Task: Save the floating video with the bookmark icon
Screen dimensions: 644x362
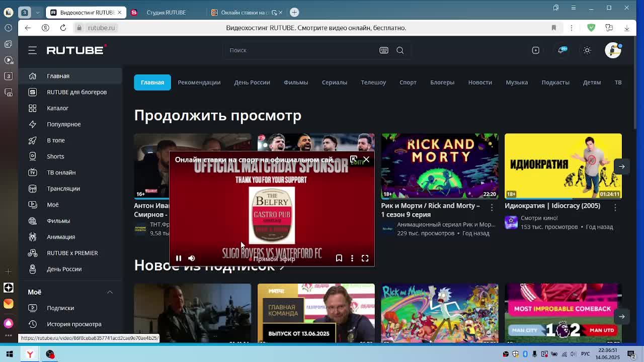Action: tap(339, 258)
